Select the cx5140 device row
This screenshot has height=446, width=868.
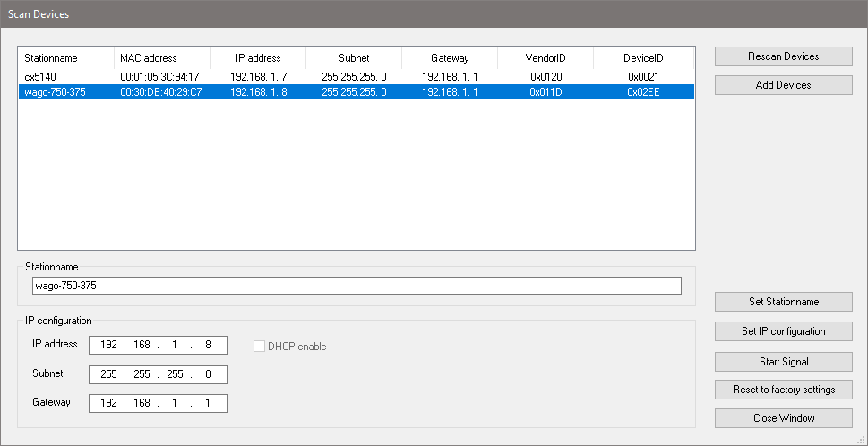click(356, 77)
